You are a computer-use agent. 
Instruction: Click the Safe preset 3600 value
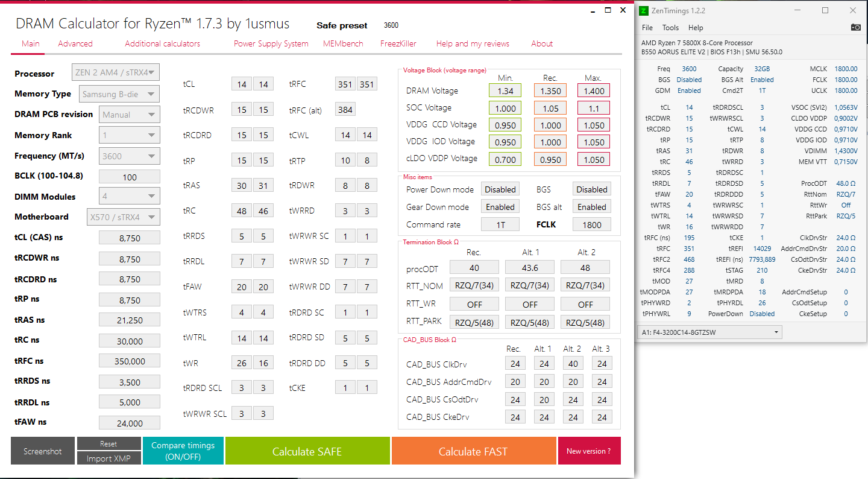[x=391, y=25]
